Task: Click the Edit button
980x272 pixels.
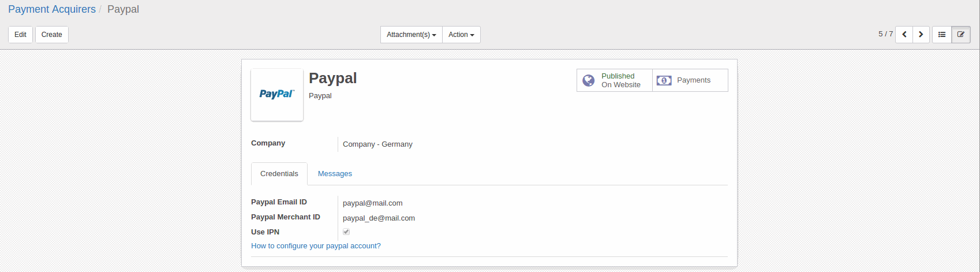Action: click(20, 35)
